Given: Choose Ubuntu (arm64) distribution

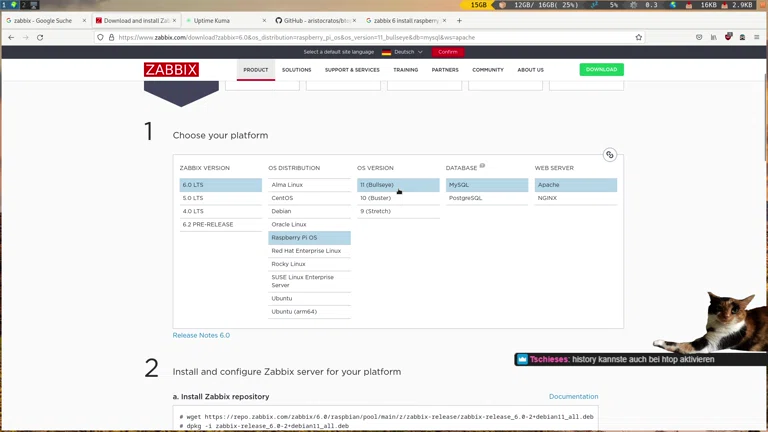Looking at the screenshot, I should pyautogui.click(x=309, y=312).
